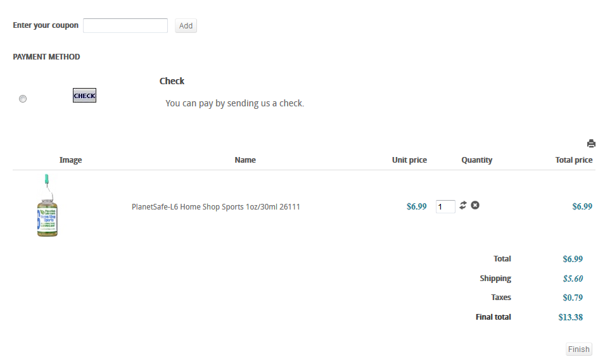Select the Check payment radio button
605x364 pixels.
(x=23, y=99)
